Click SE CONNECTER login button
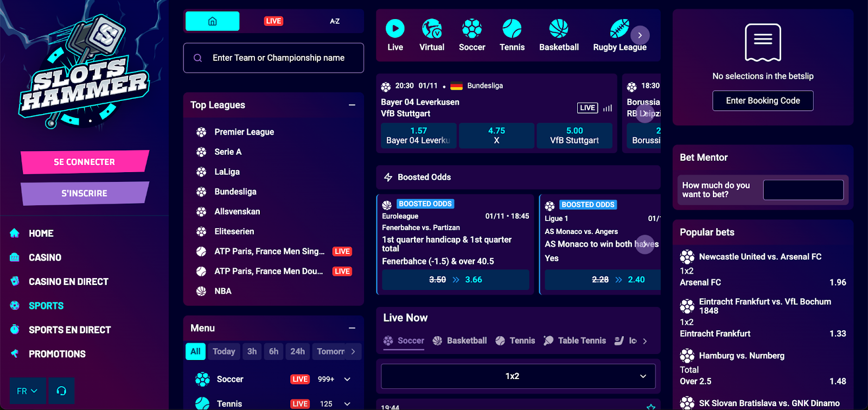Screen dimensions: 868x410 (85, 162)
